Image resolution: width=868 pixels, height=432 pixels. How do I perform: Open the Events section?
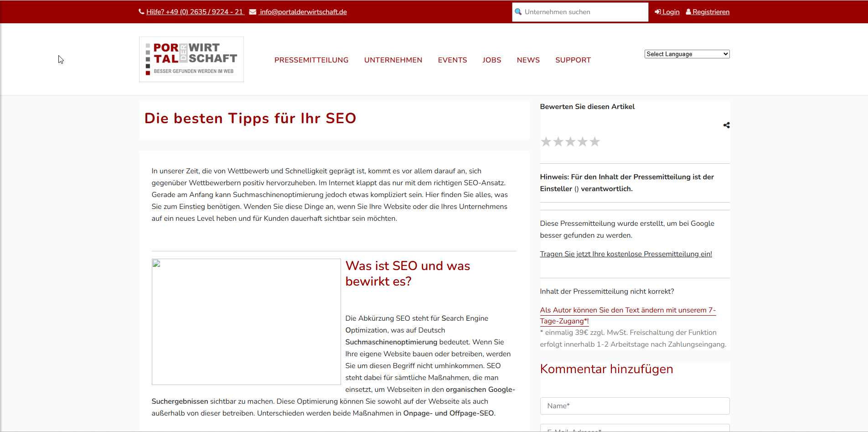click(452, 60)
